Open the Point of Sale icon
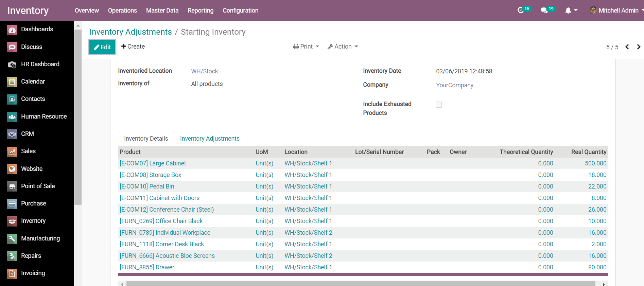This screenshot has width=644, height=286. point(12,186)
